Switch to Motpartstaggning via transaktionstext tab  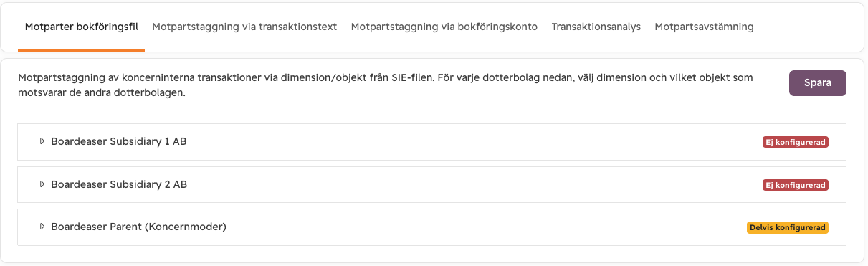coord(244,27)
